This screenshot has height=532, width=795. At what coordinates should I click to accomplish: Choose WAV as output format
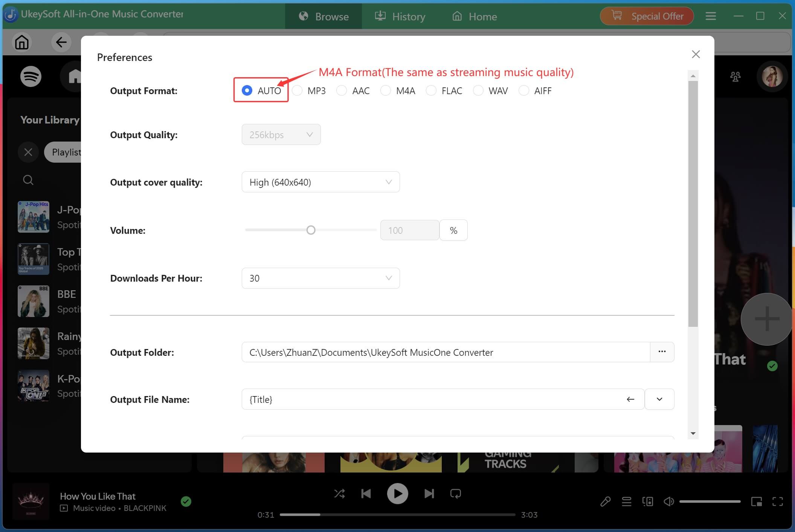[x=478, y=90]
